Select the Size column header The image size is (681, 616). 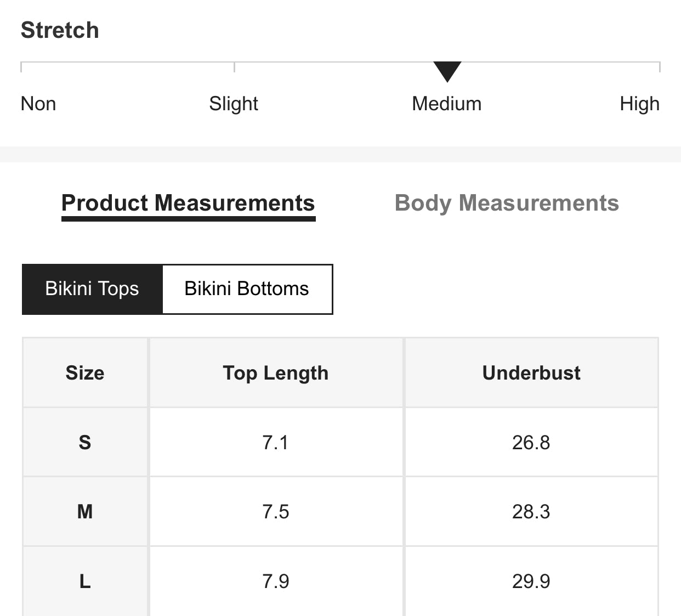(85, 372)
